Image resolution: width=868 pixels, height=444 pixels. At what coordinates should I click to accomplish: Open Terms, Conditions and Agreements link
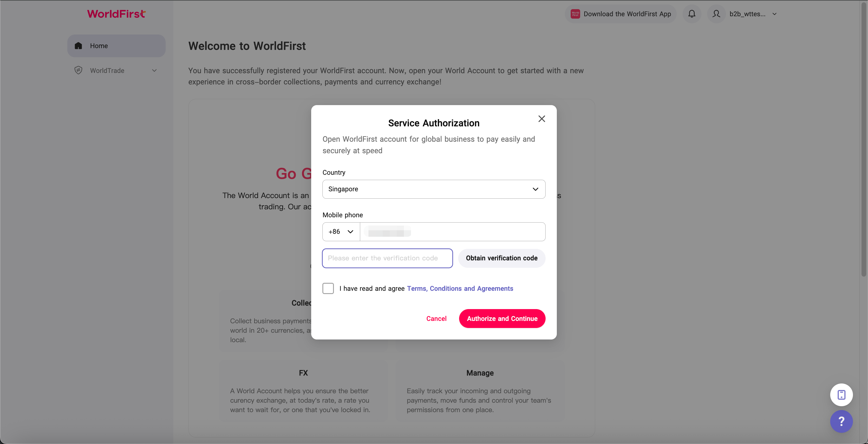click(x=460, y=288)
